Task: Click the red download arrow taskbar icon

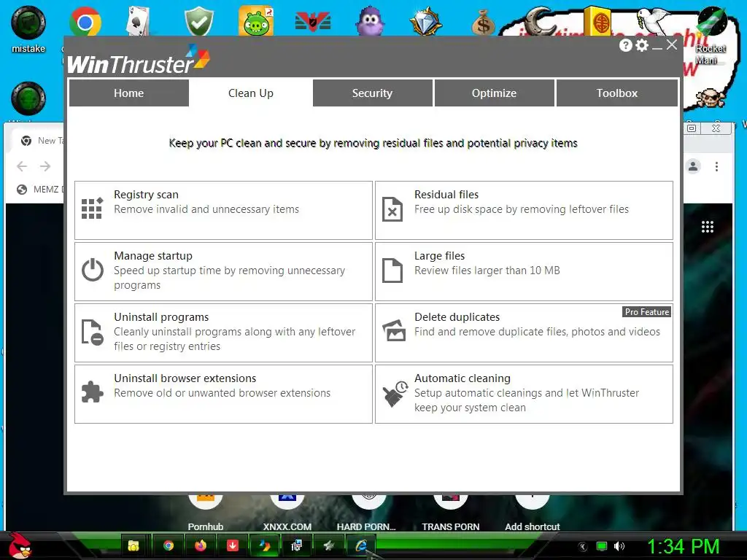Action: [x=233, y=545]
